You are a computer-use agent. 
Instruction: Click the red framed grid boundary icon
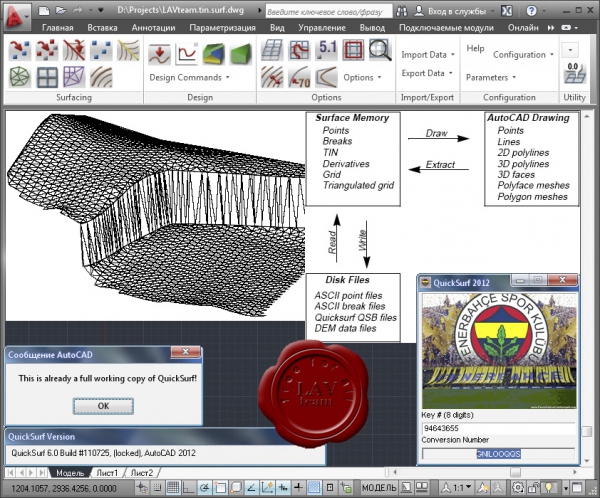click(353, 50)
